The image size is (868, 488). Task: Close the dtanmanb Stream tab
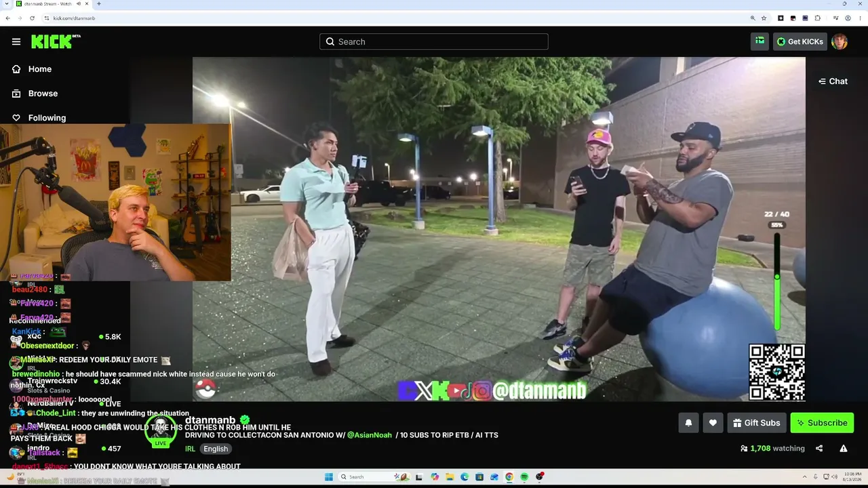(87, 4)
